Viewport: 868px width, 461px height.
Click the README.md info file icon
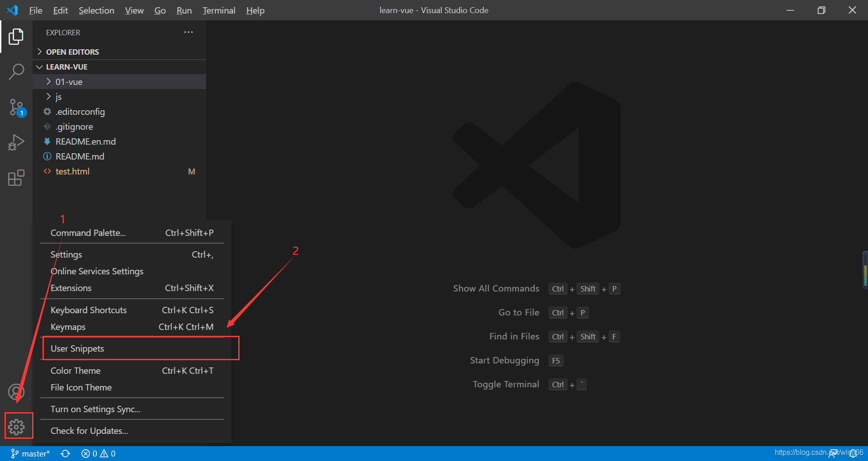pos(47,156)
